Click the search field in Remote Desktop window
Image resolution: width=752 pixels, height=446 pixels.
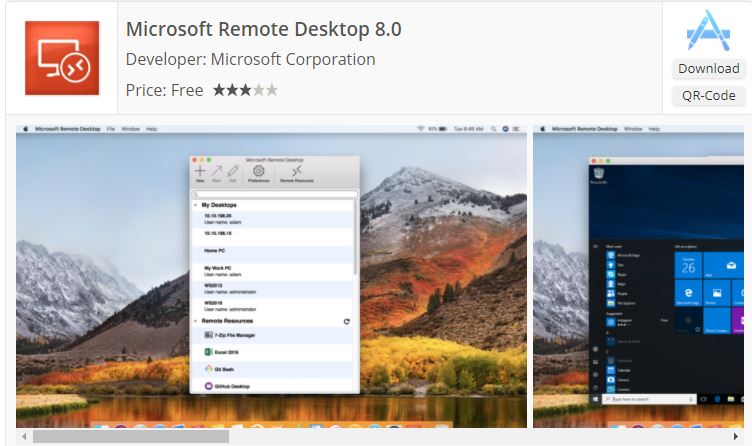pos(273,194)
